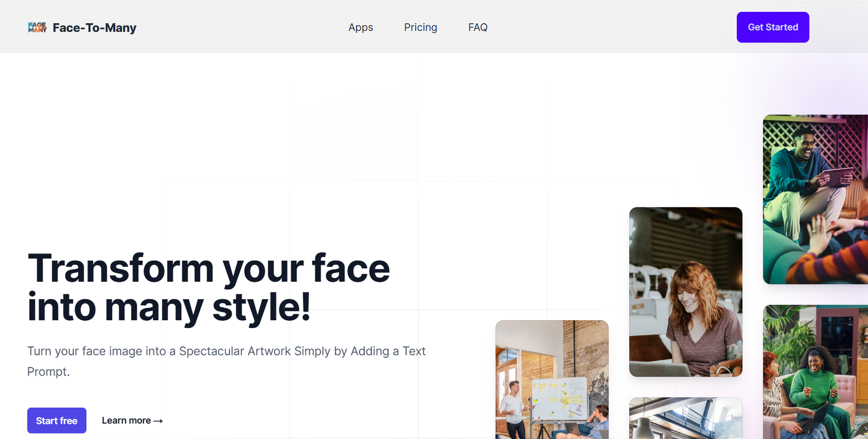Open the whiteboard meeting photo
This screenshot has height=439, width=868.
[x=552, y=379]
